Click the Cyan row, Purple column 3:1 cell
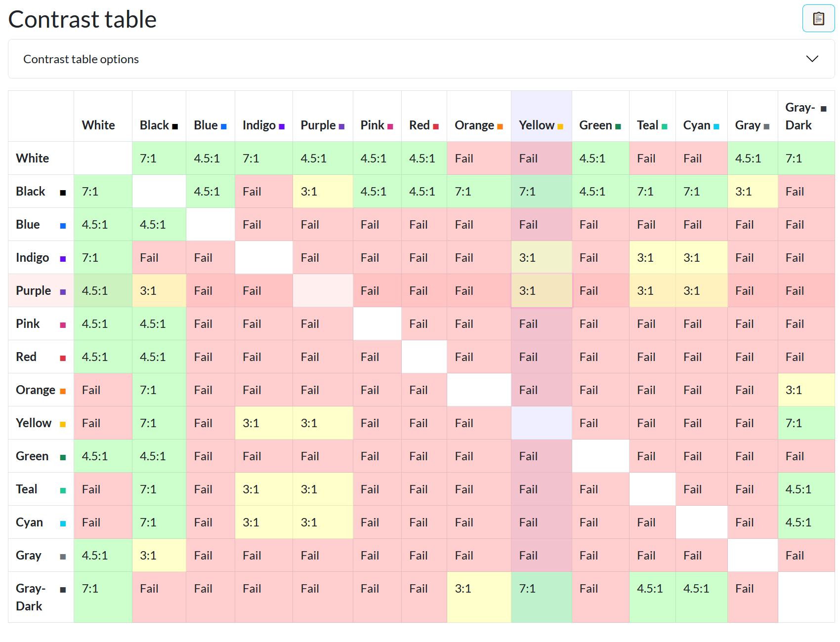Viewport: 840px width, 642px height. point(323,522)
